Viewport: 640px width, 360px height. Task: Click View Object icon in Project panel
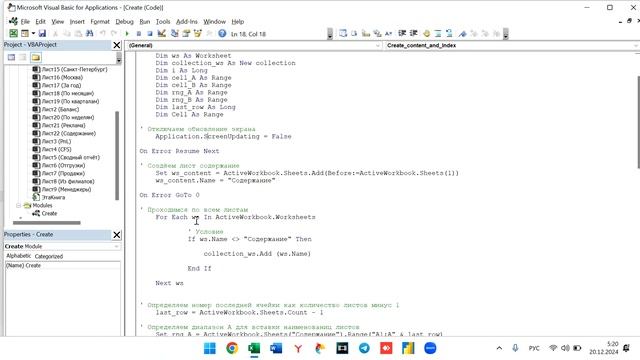pos(23,57)
